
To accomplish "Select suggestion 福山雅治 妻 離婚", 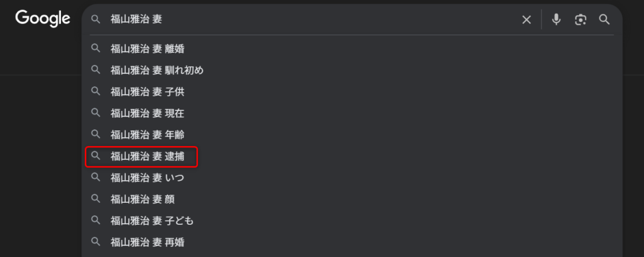I will (352, 49).
